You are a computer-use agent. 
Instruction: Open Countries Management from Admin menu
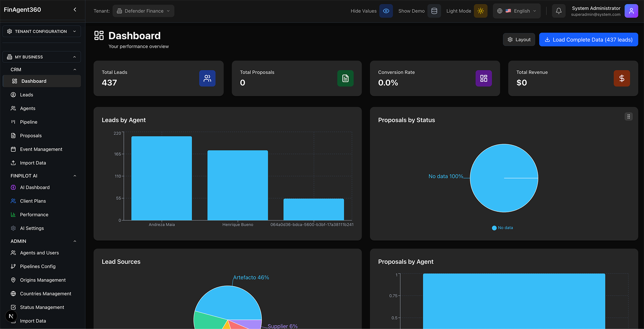(45, 293)
